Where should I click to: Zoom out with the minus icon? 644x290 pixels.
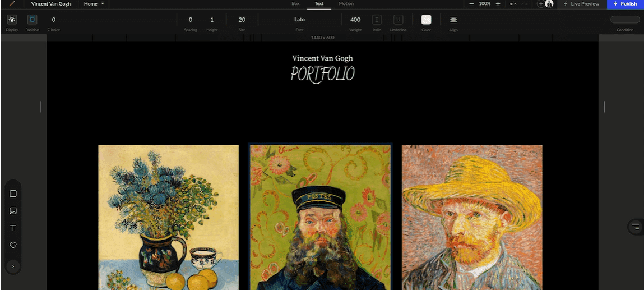point(471,4)
